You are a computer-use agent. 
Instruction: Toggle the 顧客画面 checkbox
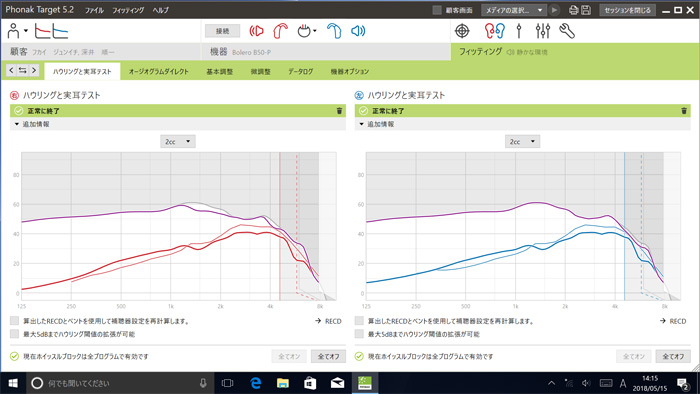click(x=437, y=10)
